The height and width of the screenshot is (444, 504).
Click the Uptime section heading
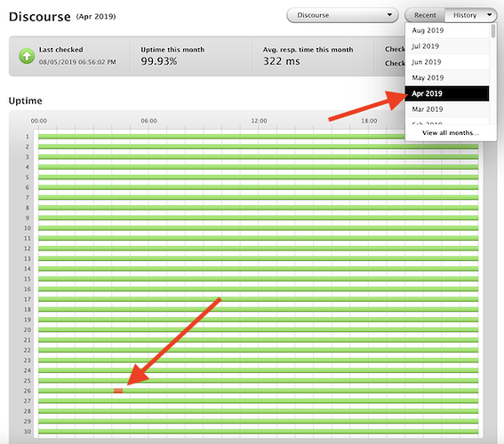pyautogui.click(x=26, y=101)
